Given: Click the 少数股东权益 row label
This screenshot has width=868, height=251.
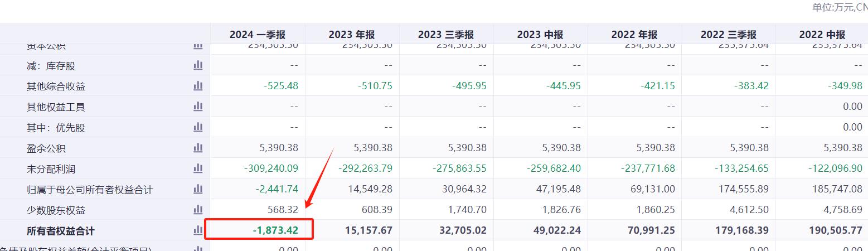Looking at the screenshot, I should coord(56,210).
